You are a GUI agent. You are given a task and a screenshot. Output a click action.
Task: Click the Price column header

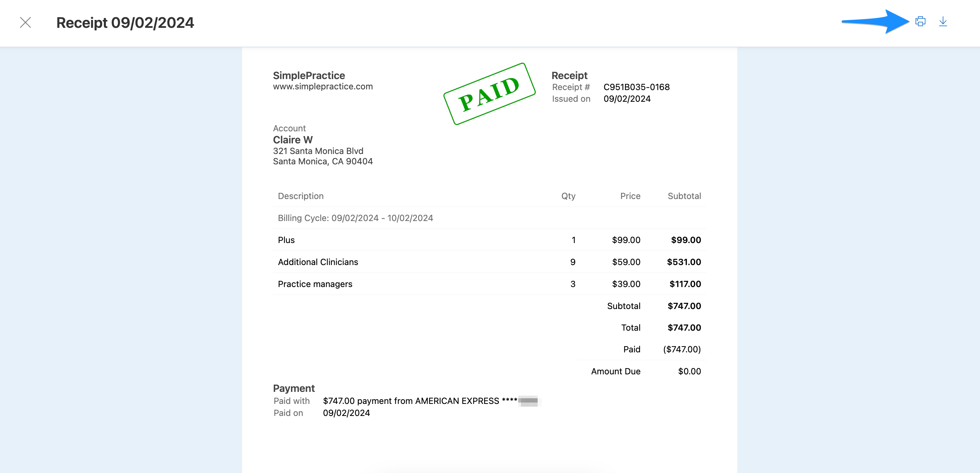[630, 196]
